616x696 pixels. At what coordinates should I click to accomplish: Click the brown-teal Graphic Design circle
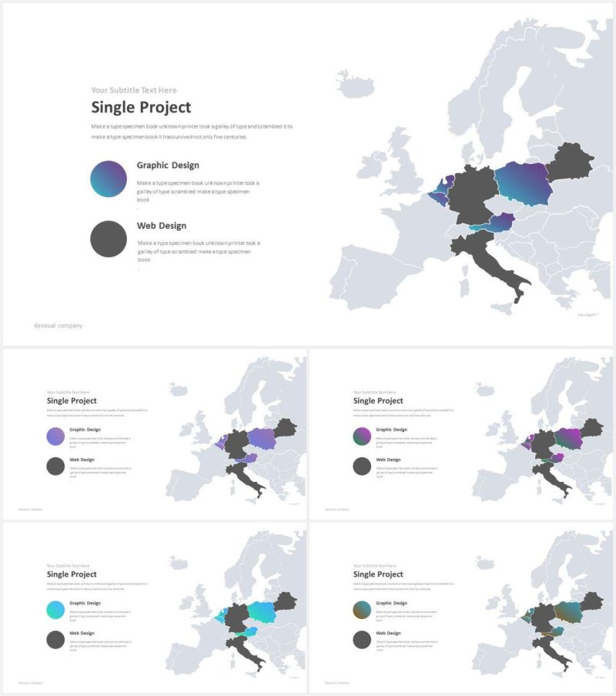point(362,610)
